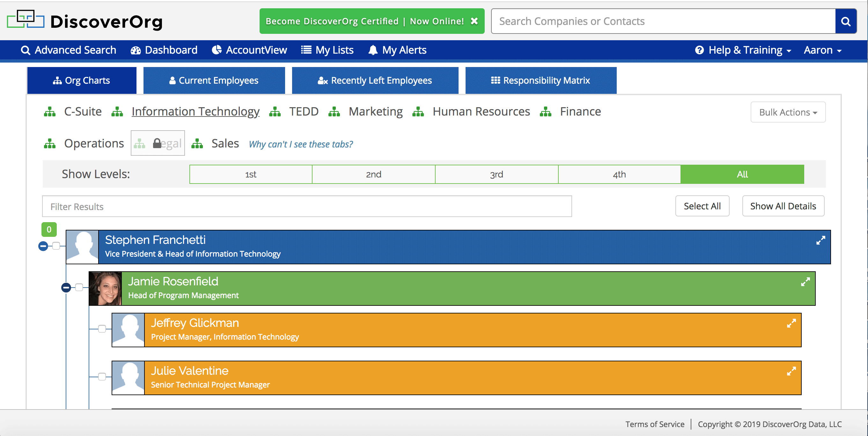Click Julie Valentine's avatar
The image size is (868, 436).
tap(128, 378)
